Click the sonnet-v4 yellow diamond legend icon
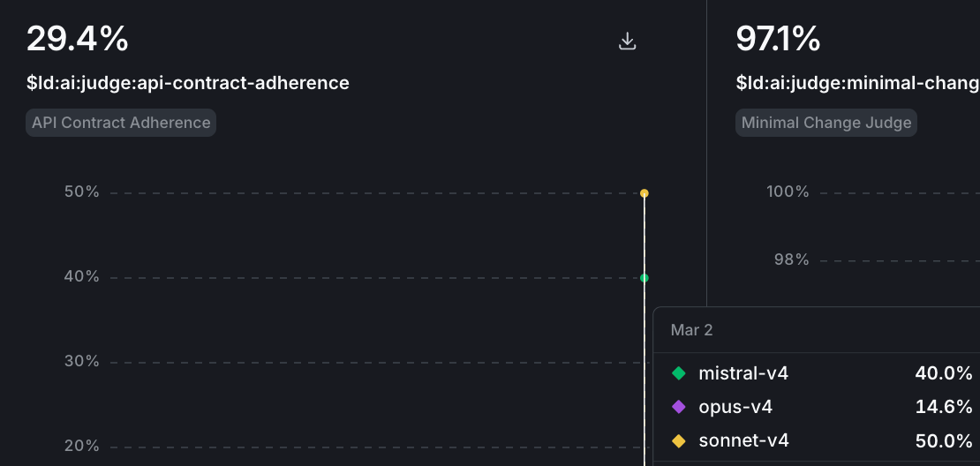980x466 pixels. pos(679,441)
